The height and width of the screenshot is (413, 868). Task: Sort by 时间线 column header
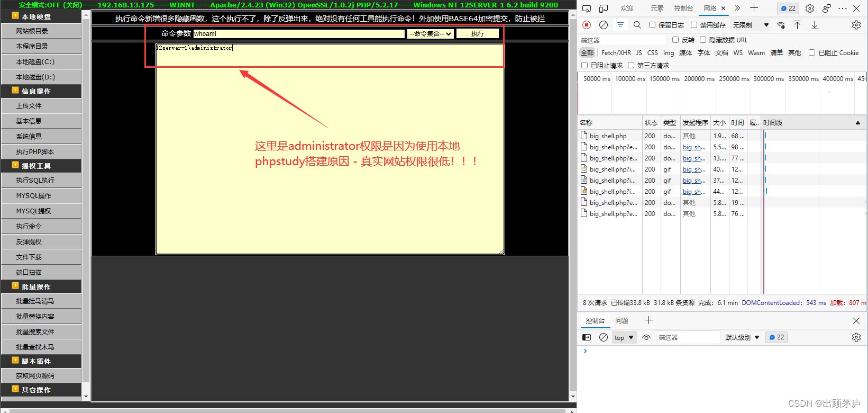tap(812, 122)
